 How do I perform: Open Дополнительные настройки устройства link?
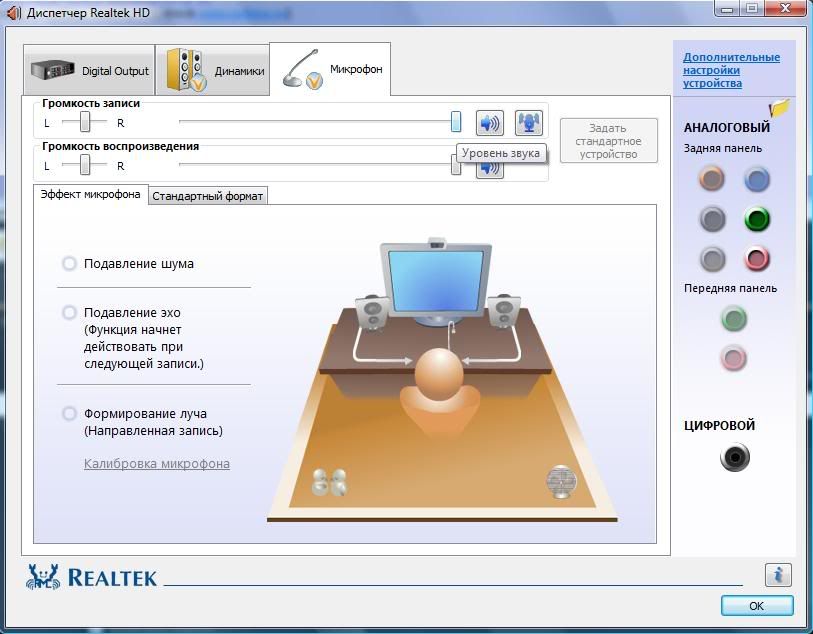point(731,70)
